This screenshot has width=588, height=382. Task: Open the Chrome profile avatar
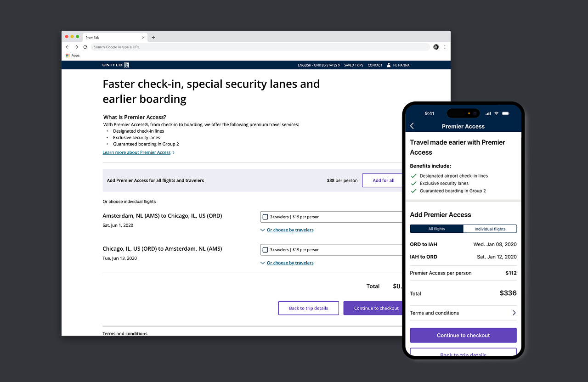coord(436,47)
